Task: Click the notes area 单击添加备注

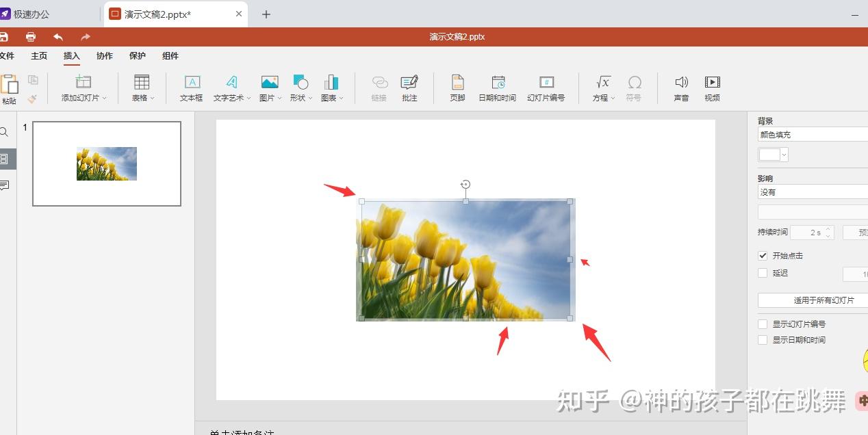Action: tap(242, 433)
